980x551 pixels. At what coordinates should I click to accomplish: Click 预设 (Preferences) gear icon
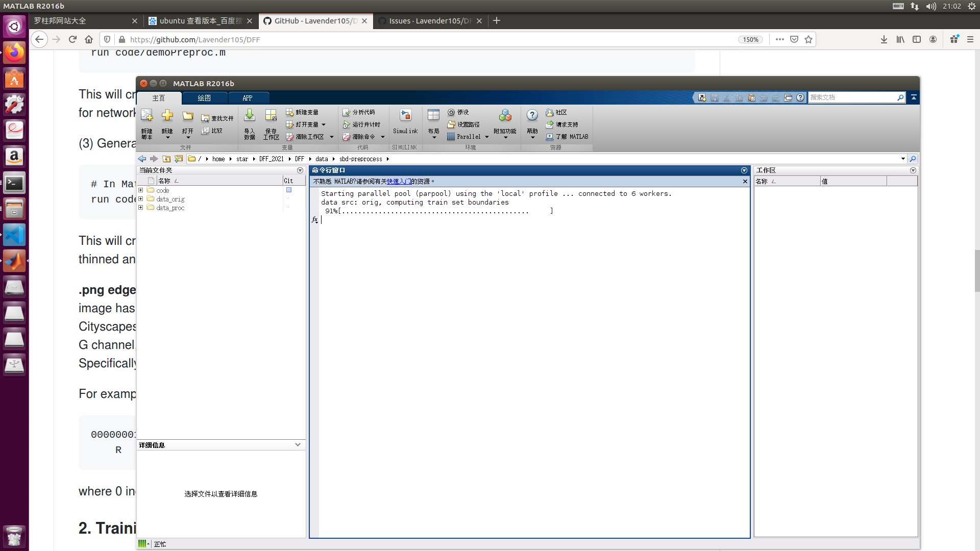click(451, 112)
